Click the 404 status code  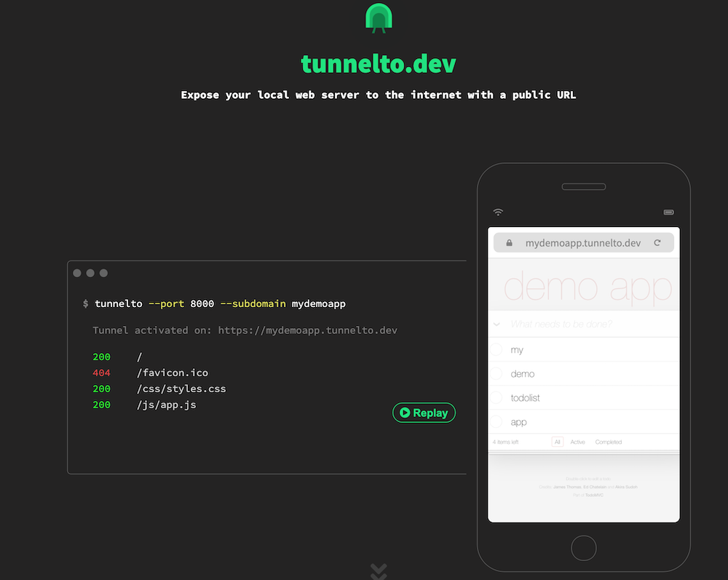pos(101,373)
